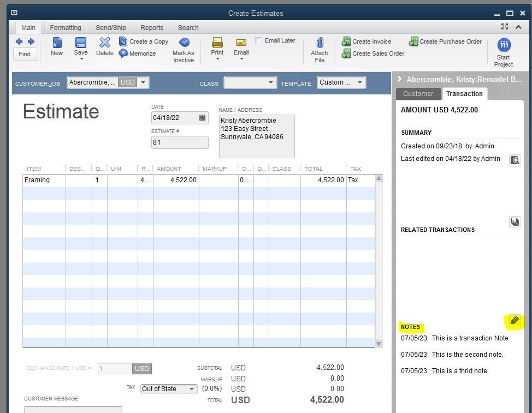Enable the Email Later checkbox
The width and height of the screenshot is (532, 413).
[259, 41]
